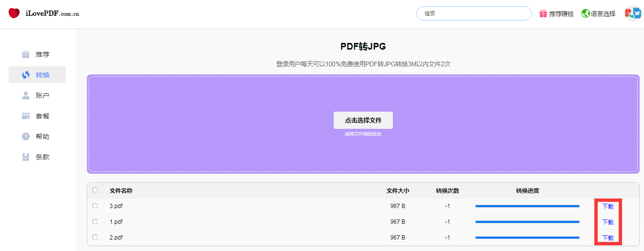Click the progress bar for 1.pdf
This screenshot has height=251, width=644.
[x=527, y=222]
